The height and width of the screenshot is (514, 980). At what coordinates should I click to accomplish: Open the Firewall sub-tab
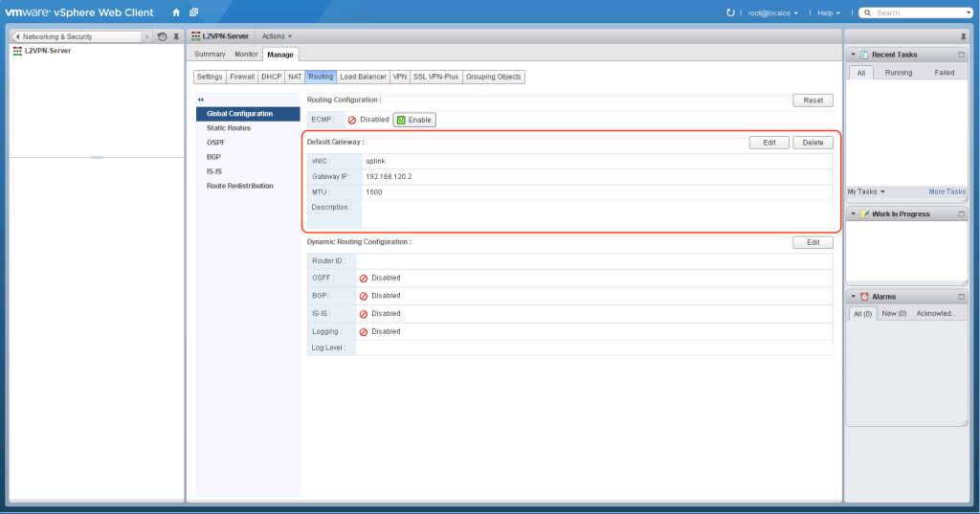(x=242, y=77)
